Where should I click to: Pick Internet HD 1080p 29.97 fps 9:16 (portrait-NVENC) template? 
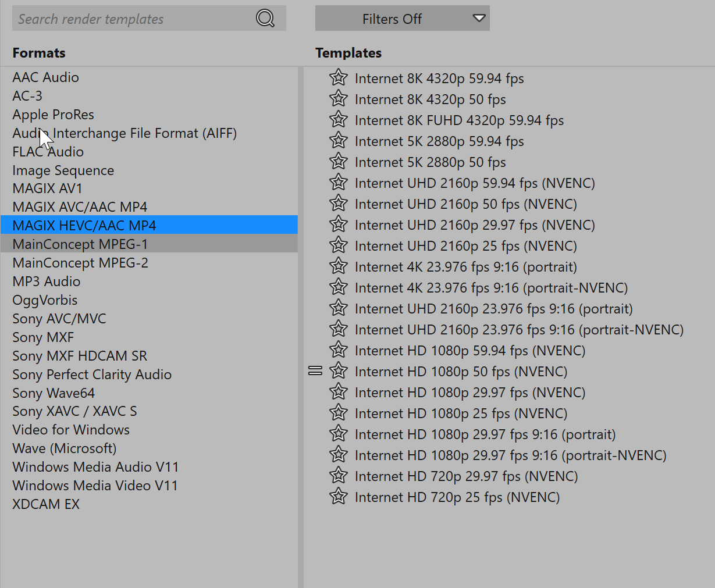click(x=510, y=455)
